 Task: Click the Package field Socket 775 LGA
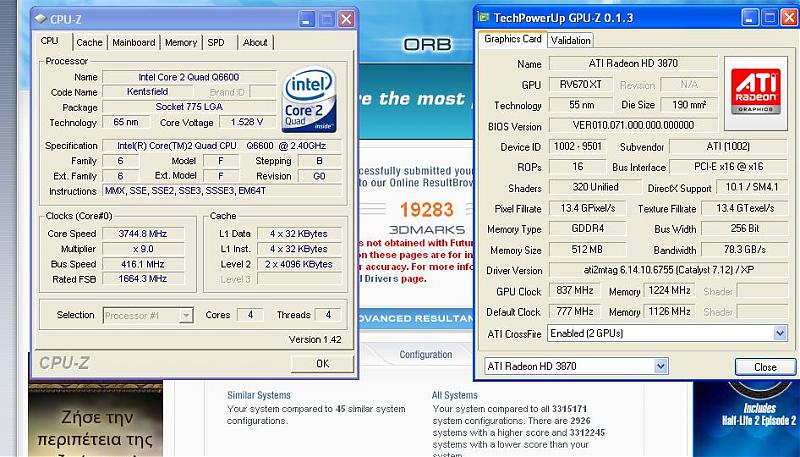(189, 107)
